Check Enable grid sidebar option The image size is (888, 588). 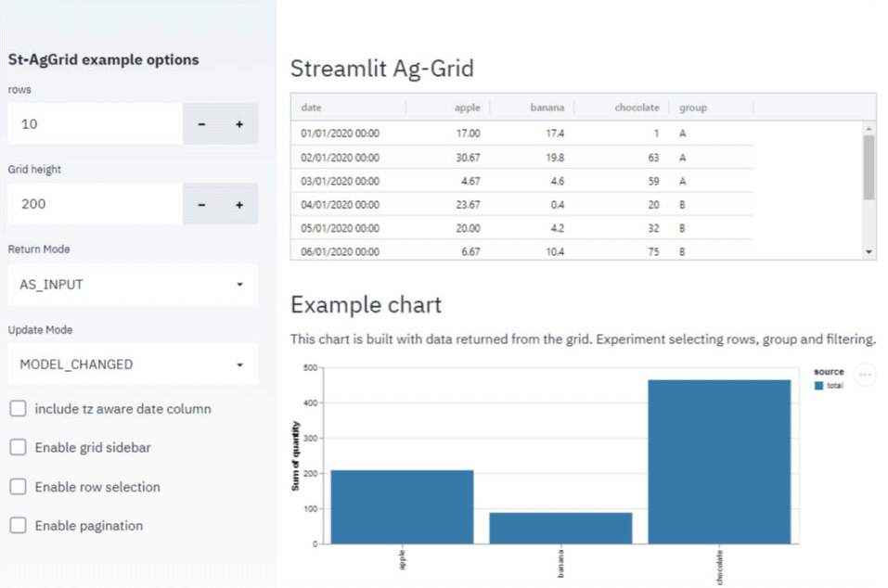[x=18, y=448]
